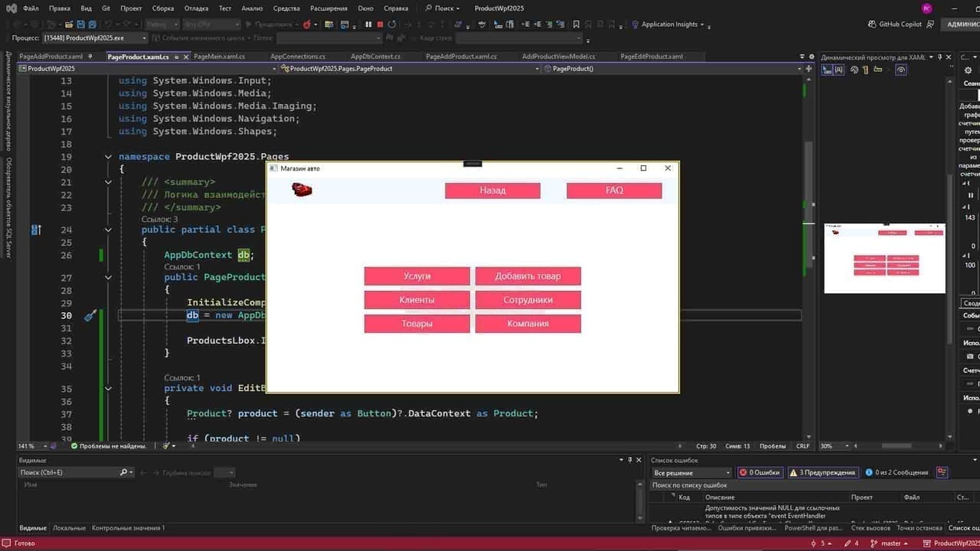Collapse the namespace ProductWpf2025.Pages block
Viewport: 980px width, 551px height.
109,157
